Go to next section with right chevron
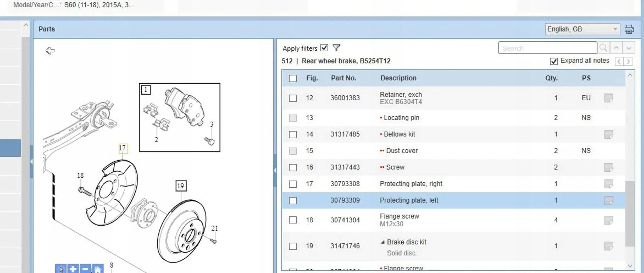The height and width of the screenshot is (273, 644). pos(628,61)
